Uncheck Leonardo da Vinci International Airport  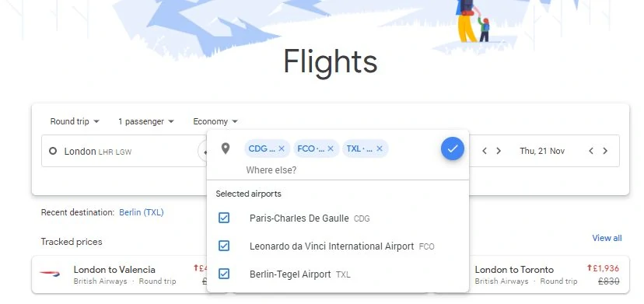pos(224,246)
